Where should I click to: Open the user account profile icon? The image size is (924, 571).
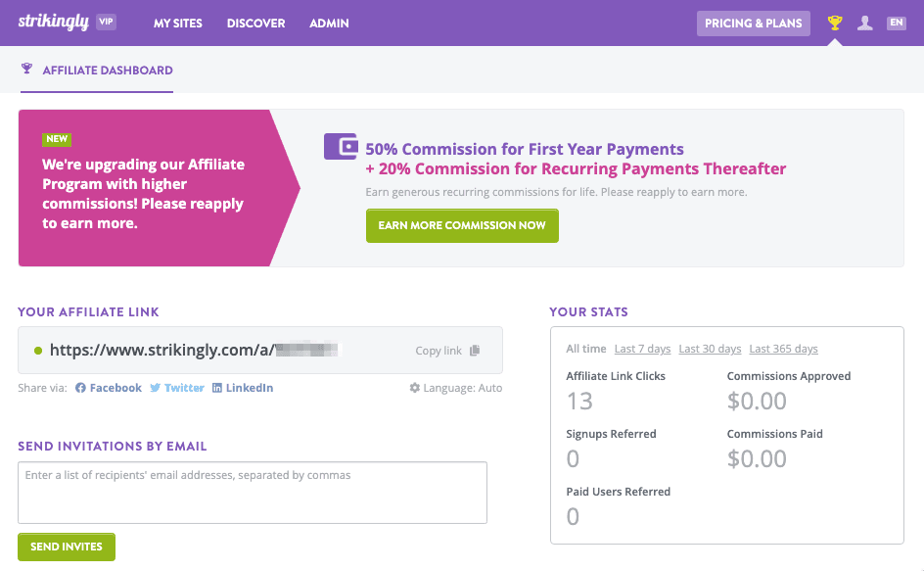point(864,23)
